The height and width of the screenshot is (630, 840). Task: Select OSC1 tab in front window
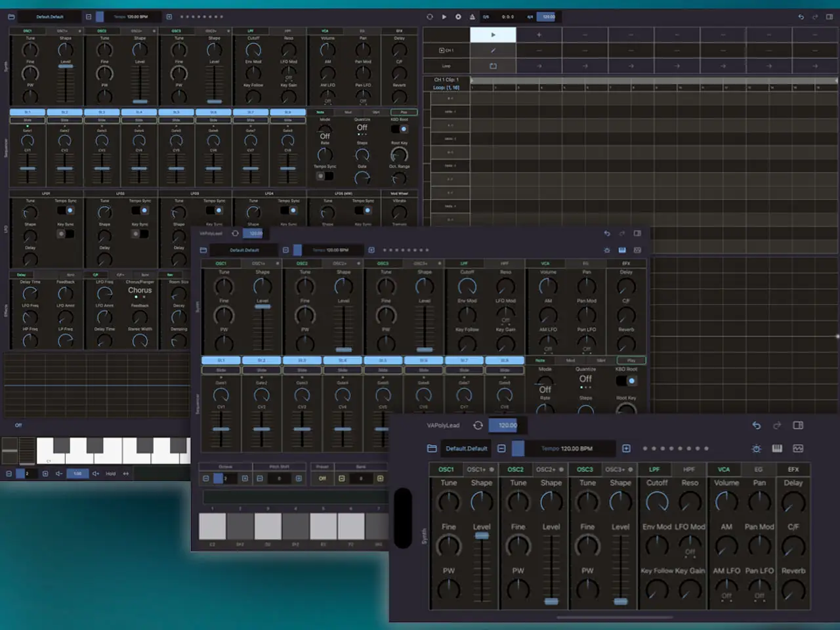tap(446, 469)
